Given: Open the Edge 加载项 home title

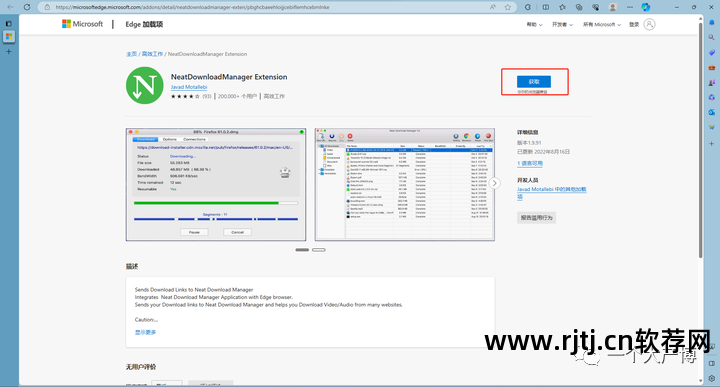Looking at the screenshot, I should (144, 24).
